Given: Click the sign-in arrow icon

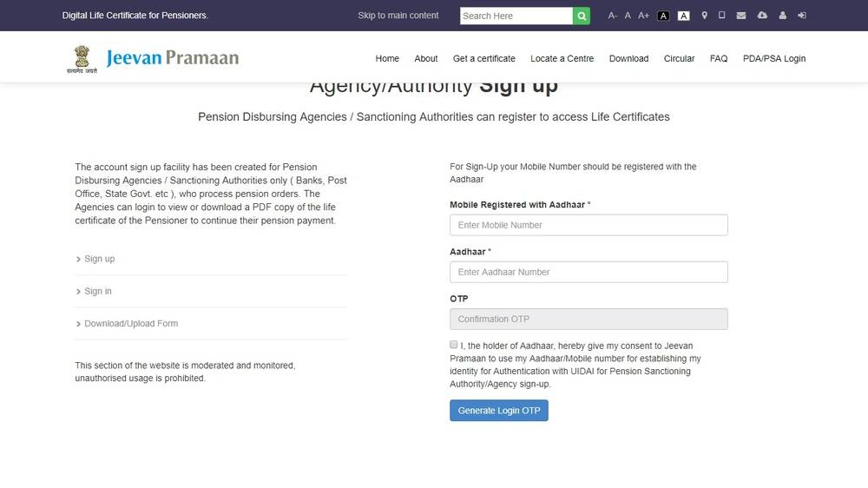Looking at the screenshot, I should click(x=802, y=16).
